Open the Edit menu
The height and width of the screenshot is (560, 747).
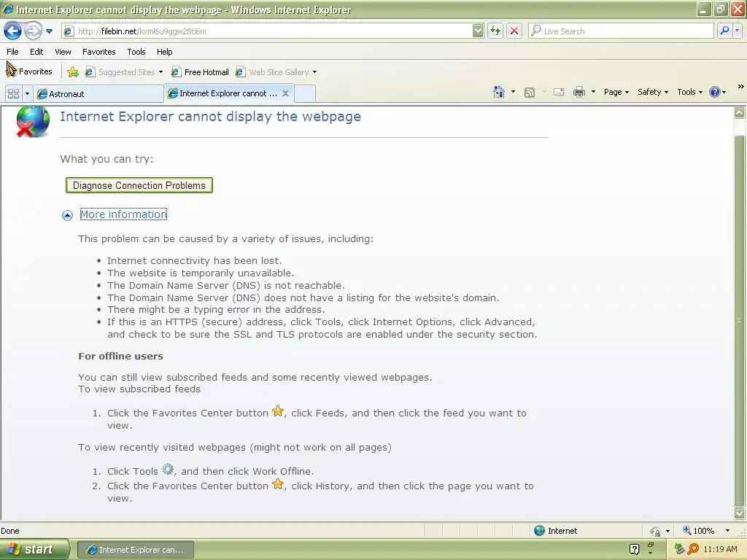click(x=36, y=52)
